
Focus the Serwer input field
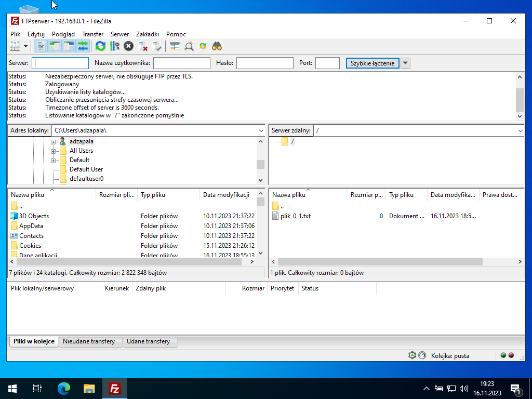(x=60, y=63)
